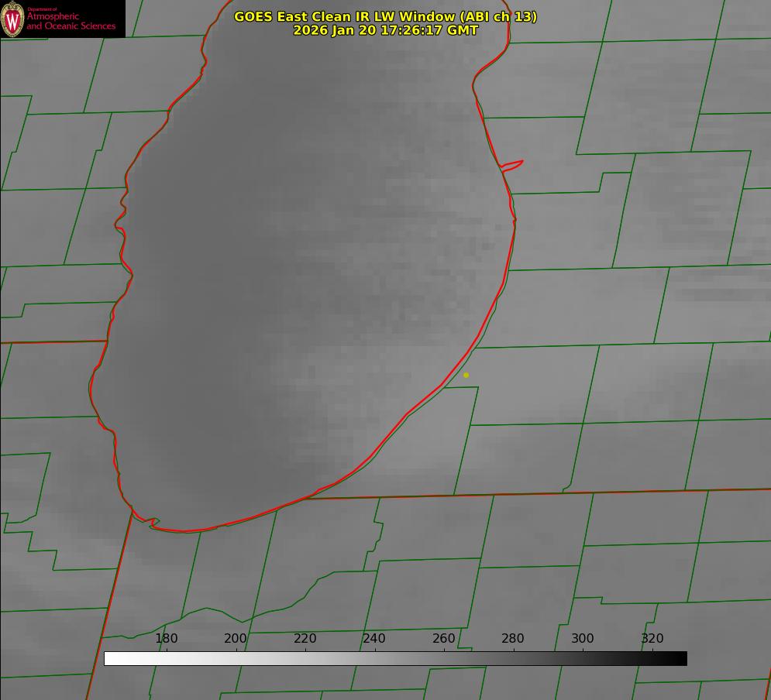Click the middle gray section of the colorbar
Image resolution: width=771 pixels, height=700 pixels.
point(395,659)
